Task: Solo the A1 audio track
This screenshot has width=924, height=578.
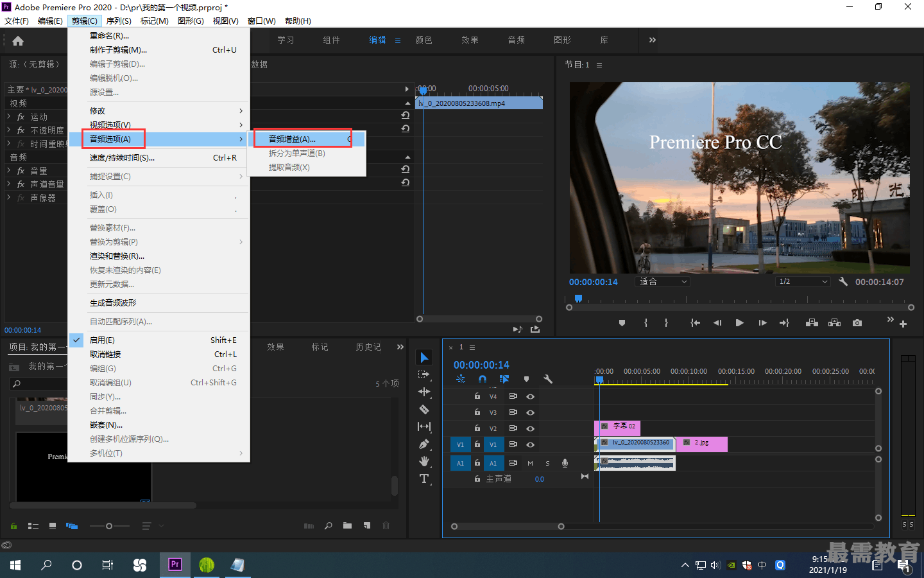Action: [x=547, y=463]
